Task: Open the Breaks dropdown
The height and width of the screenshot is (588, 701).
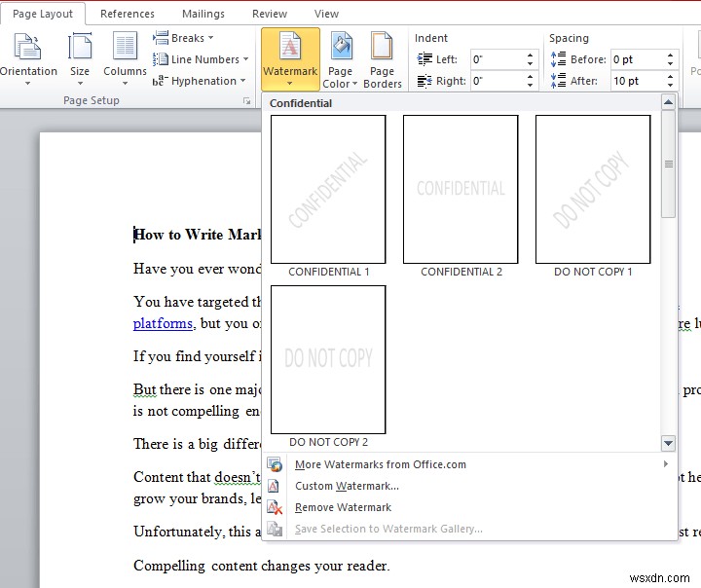Action: (183, 38)
